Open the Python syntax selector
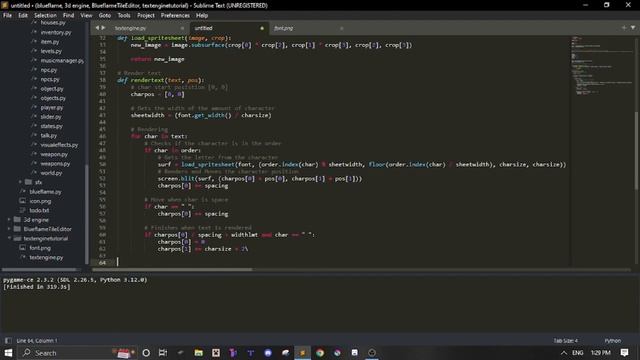 [x=613, y=340]
